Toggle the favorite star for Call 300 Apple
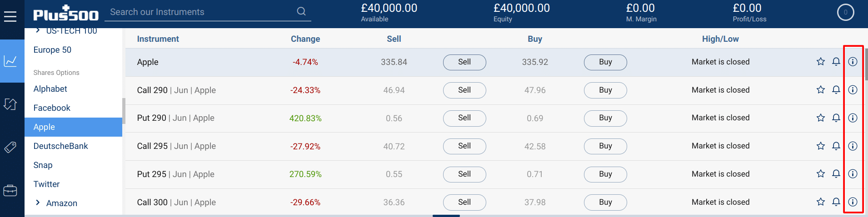 pyautogui.click(x=821, y=202)
